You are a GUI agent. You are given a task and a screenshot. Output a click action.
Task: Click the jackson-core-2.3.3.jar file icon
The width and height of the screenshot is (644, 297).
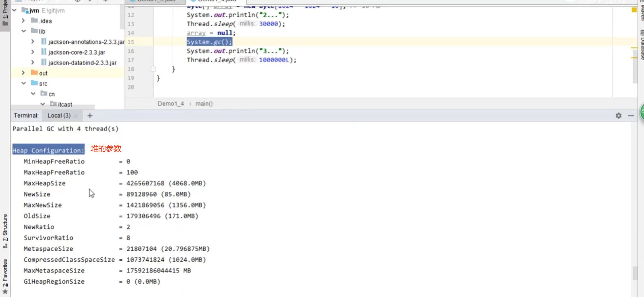click(x=44, y=52)
